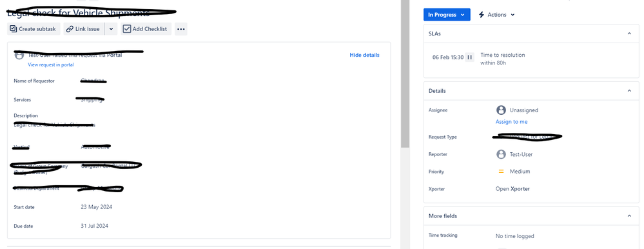
Task: Open the In Progress status dropdown
Action: tap(447, 15)
